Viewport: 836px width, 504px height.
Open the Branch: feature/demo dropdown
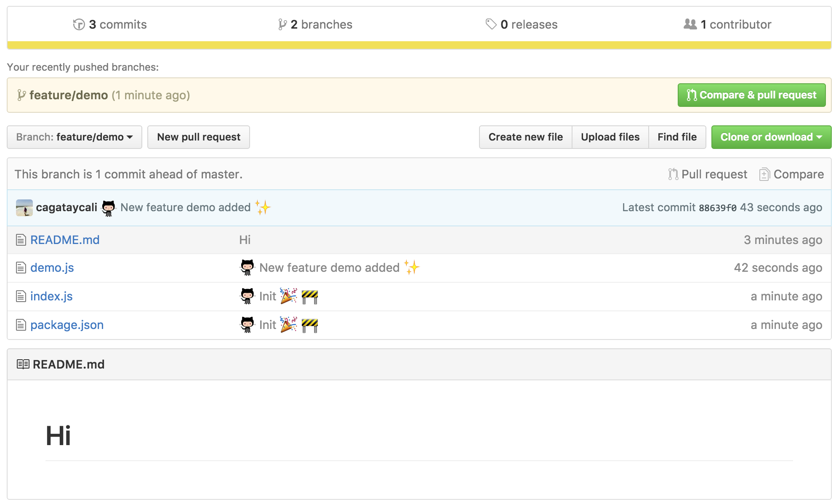coord(75,137)
